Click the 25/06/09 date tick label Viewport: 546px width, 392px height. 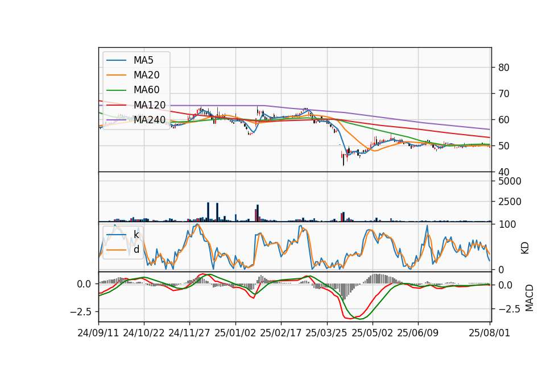click(x=418, y=333)
